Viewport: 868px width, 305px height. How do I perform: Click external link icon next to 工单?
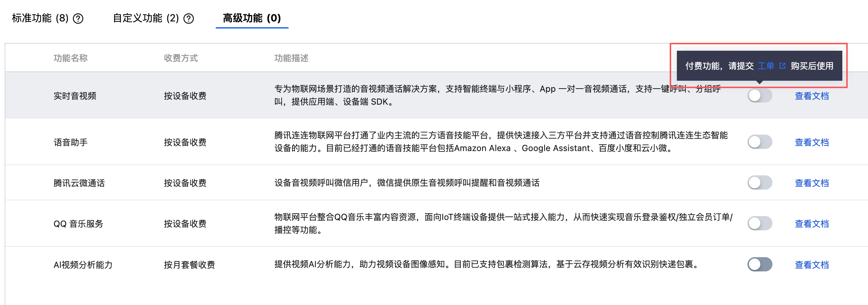(782, 66)
